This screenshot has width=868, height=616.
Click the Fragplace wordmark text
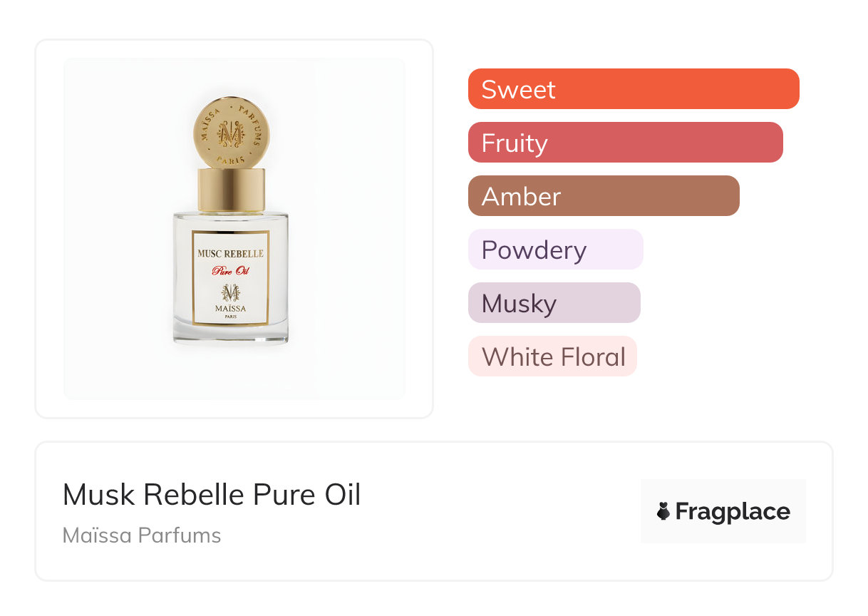(733, 512)
